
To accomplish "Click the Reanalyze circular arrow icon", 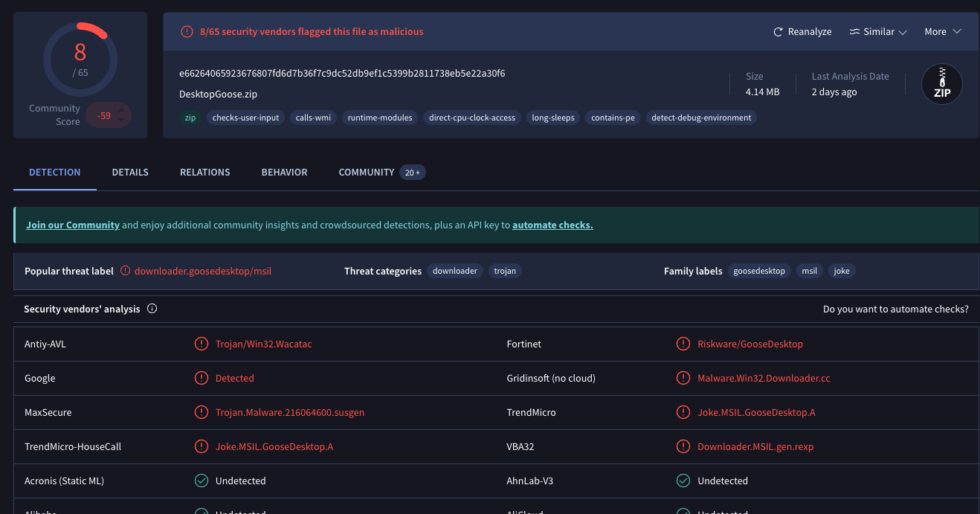I will [778, 32].
